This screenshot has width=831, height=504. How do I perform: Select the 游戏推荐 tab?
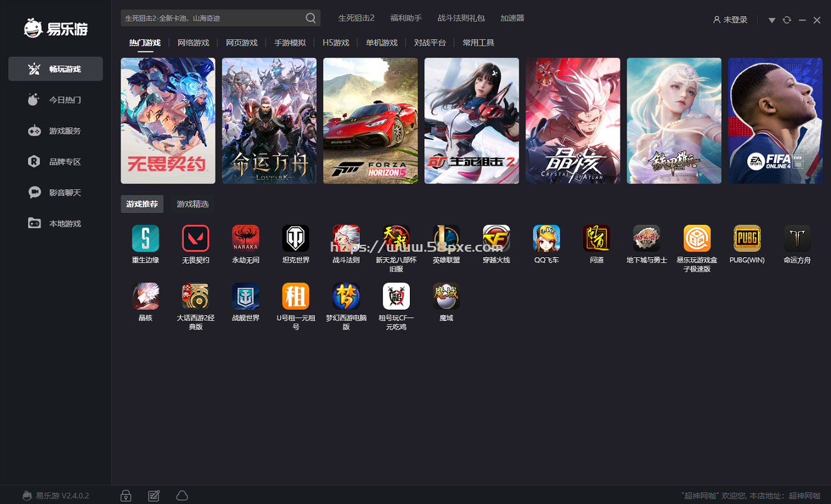(x=142, y=204)
